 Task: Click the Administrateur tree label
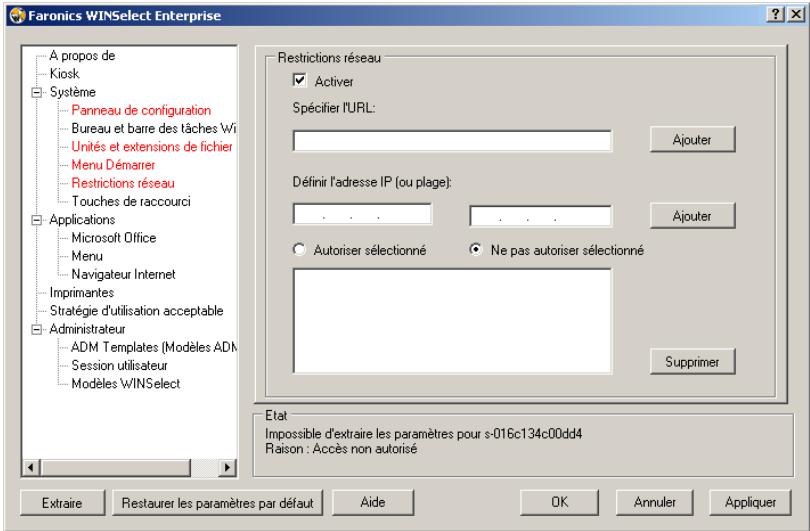[87, 329]
